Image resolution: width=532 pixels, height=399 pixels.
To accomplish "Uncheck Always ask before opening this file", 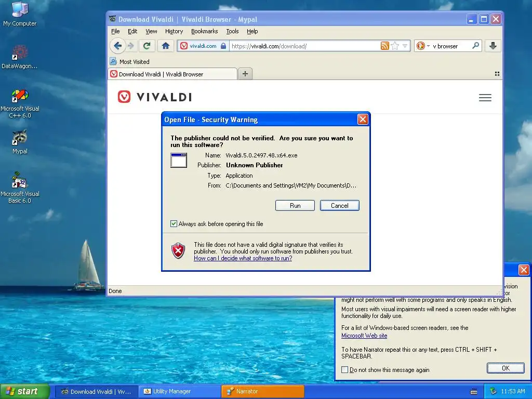I will 174,223.
